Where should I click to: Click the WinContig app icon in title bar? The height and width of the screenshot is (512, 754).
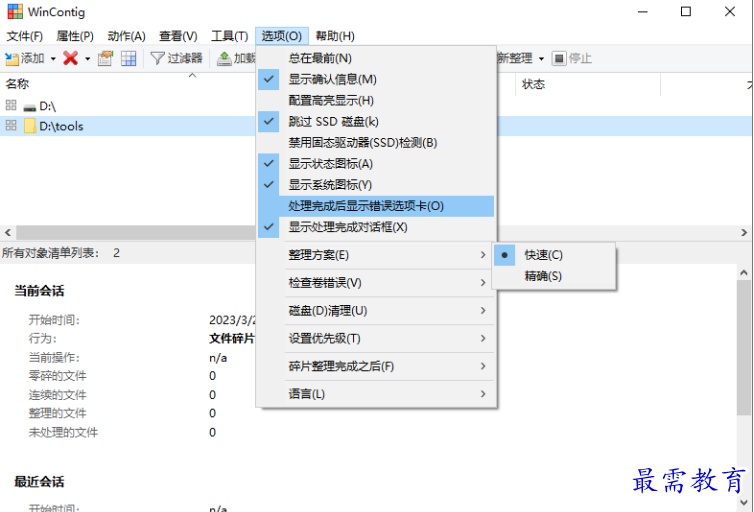pos(15,12)
